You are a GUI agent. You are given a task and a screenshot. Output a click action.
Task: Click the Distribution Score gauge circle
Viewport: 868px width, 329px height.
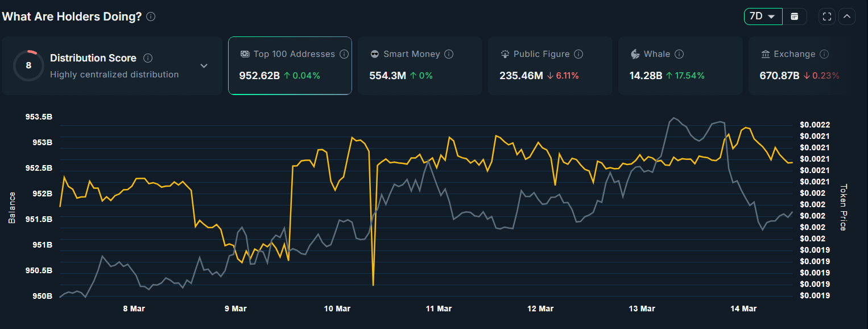tap(28, 65)
